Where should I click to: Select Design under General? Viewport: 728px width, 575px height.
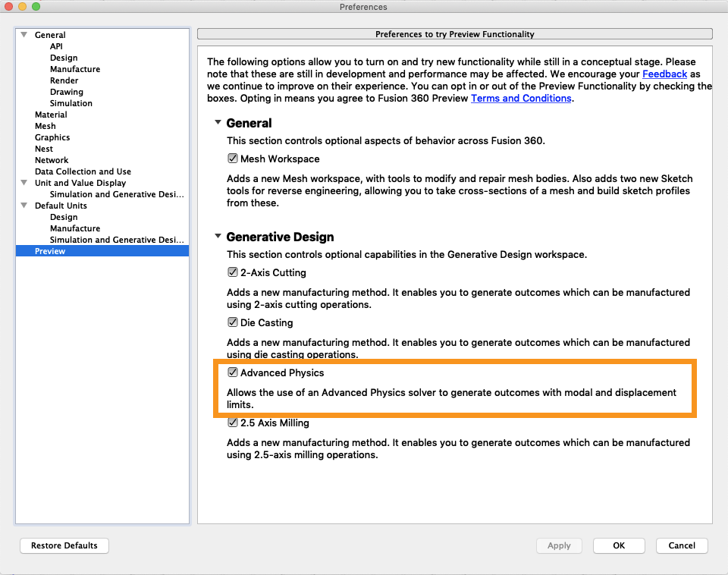(64, 58)
